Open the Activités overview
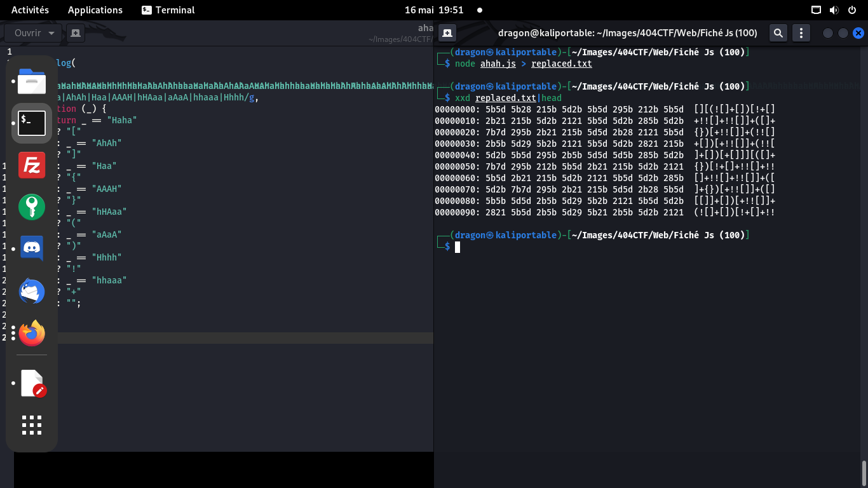 pyautogui.click(x=30, y=10)
